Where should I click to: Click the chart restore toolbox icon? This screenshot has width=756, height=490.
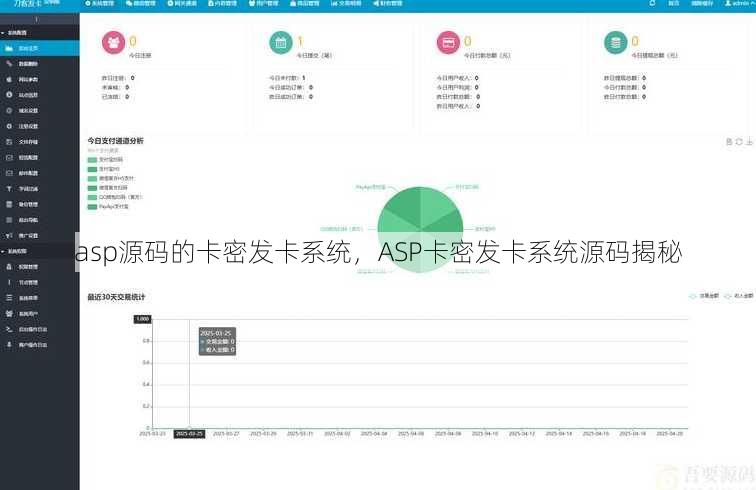739,141
